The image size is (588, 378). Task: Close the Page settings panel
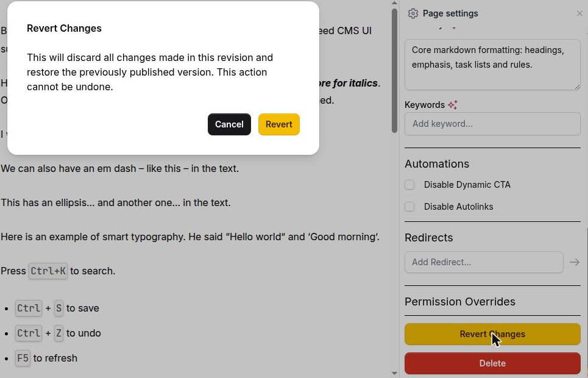pos(579,13)
